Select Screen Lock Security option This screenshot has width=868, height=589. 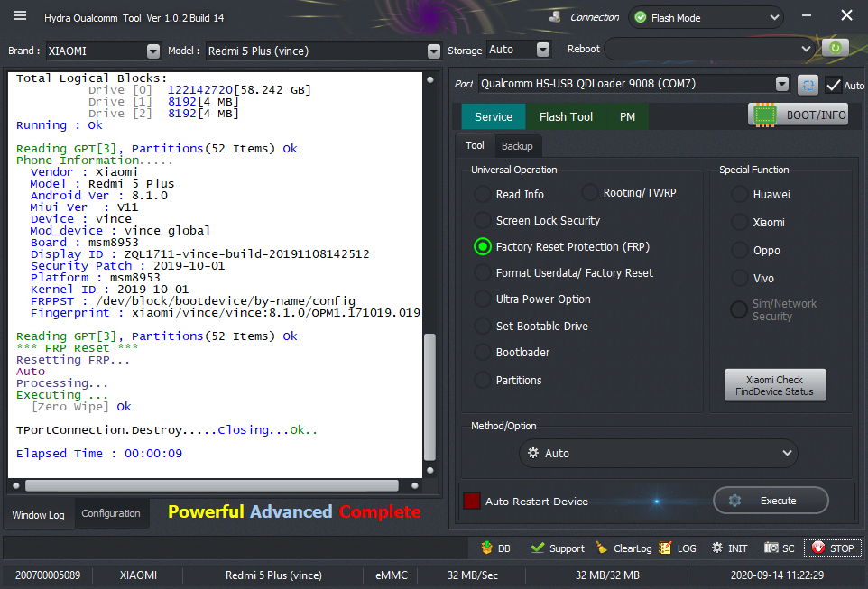pos(483,220)
